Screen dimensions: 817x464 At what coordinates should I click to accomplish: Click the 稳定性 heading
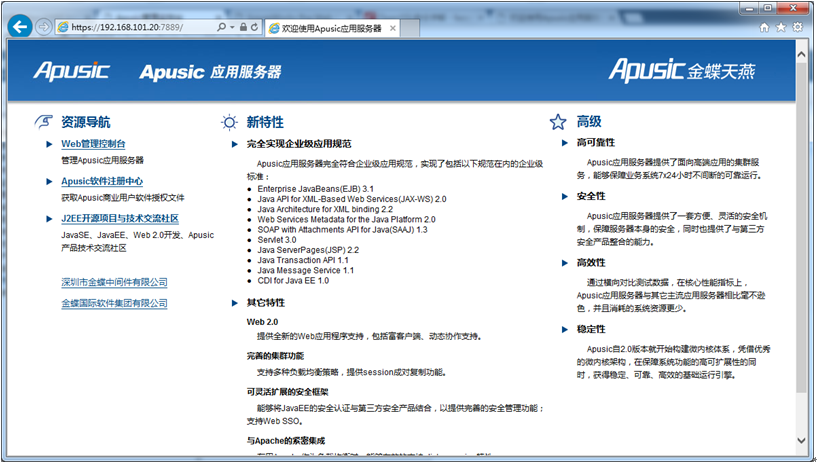point(591,330)
